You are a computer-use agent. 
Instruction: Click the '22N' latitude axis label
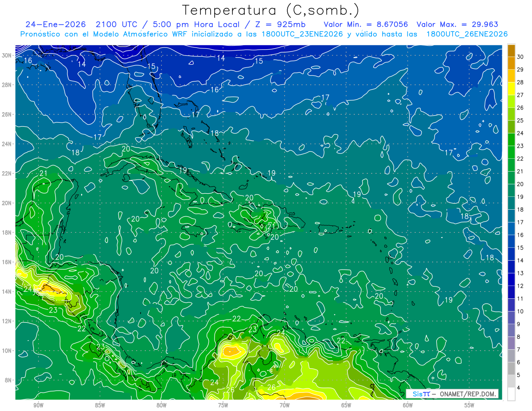7,173
